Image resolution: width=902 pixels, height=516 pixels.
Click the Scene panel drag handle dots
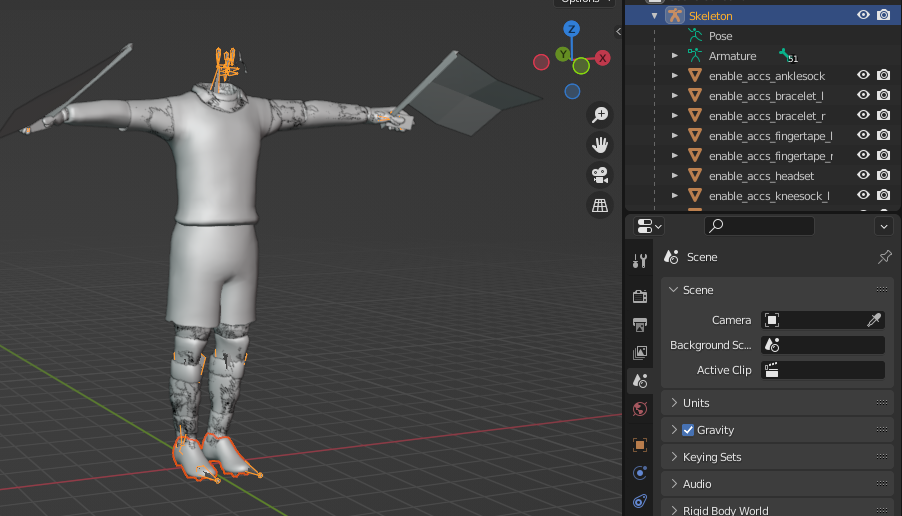pyautogui.click(x=882, y=290)
